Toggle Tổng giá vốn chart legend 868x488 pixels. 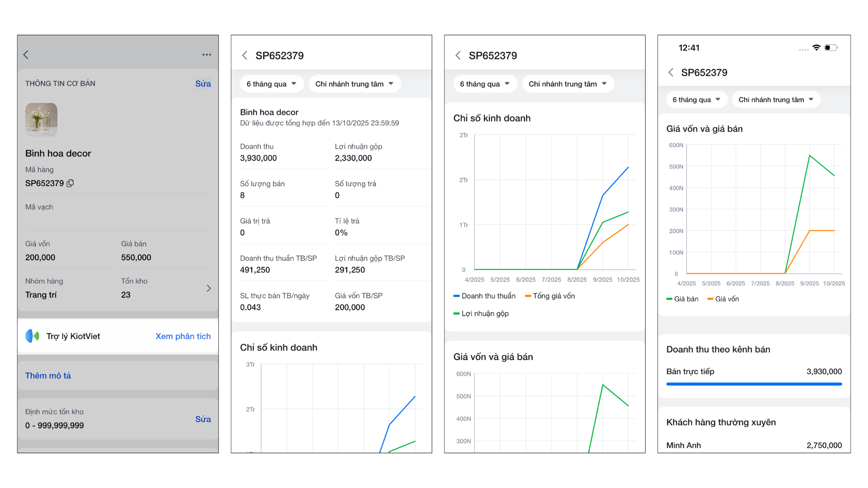[x=550, y=296]
